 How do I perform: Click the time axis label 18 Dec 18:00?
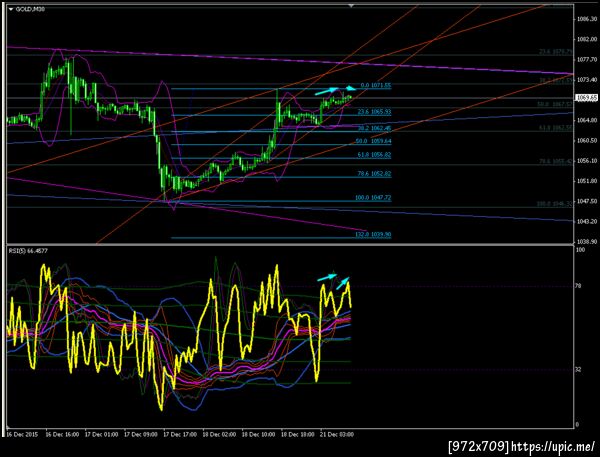298,435
